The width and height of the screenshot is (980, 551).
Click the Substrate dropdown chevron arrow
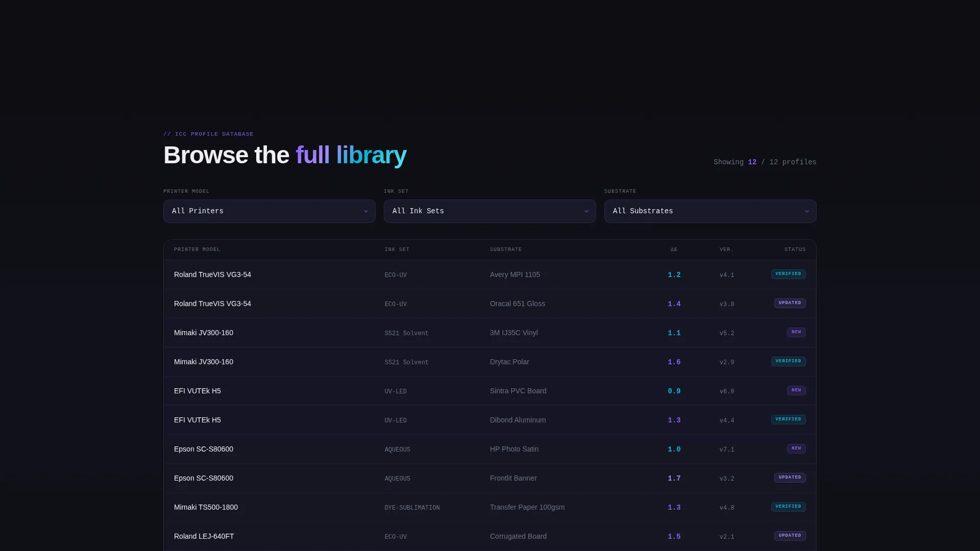coord(806,211)
